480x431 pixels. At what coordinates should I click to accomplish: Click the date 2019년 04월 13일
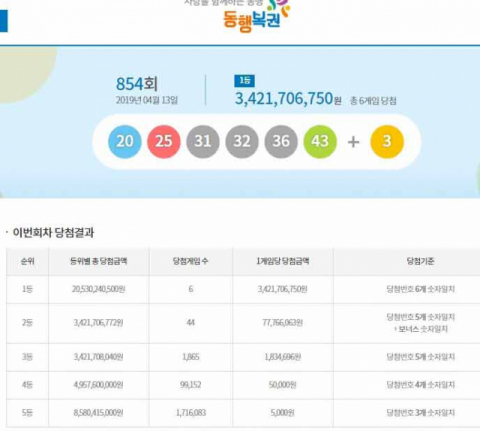(147, 100)
